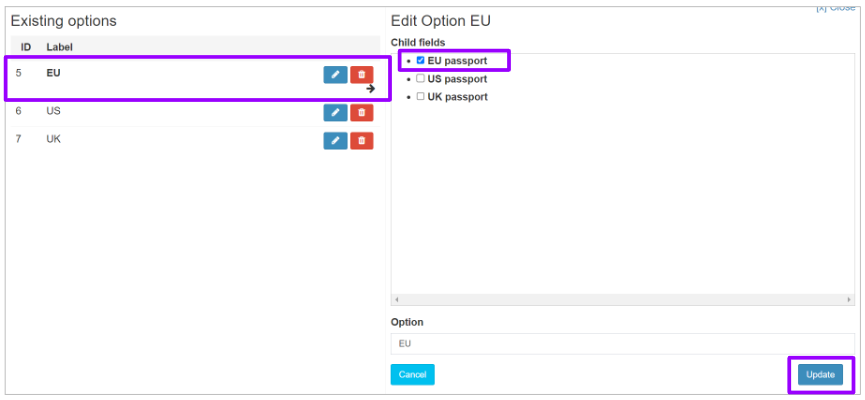Click the left arrow of child fields scrollbar
The height and width of the screenshot is (400, 865).
[396, 300]
